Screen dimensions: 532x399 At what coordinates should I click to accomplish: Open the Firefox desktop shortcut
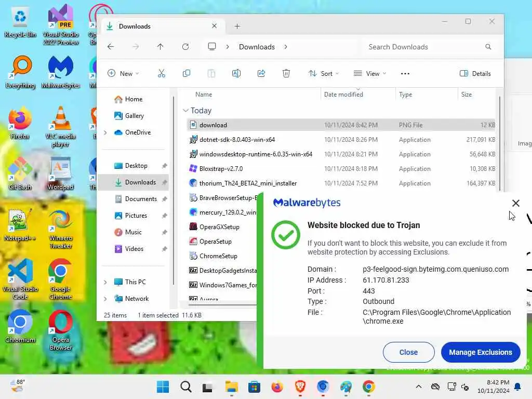click(20, 123)
